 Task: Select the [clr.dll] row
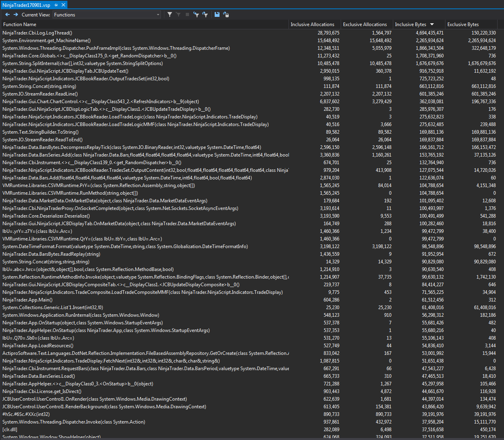click(x=249, y=430)
